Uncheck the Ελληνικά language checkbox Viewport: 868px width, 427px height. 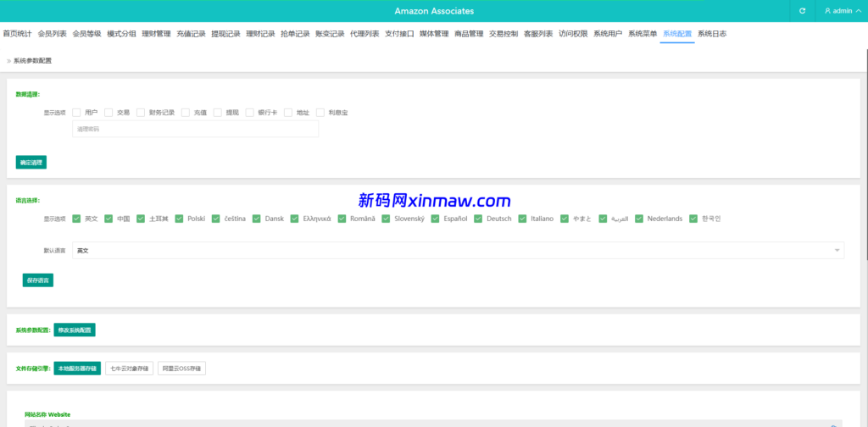[x=295, y=219]
